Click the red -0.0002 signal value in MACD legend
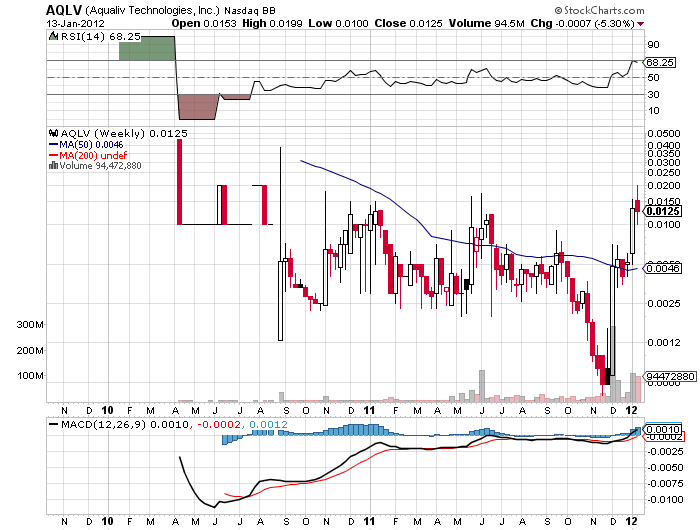The height and width of the screenshot is (530, 700). pyautogui.click(x=218, y=424)
